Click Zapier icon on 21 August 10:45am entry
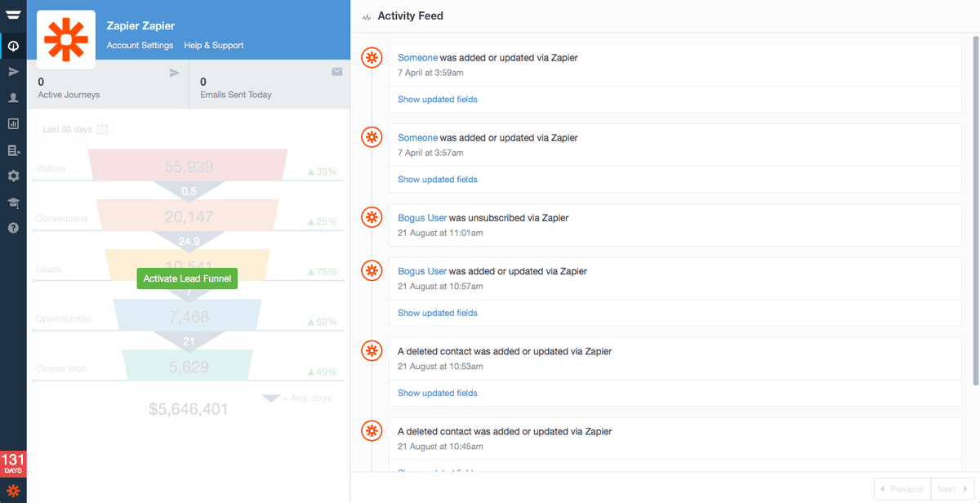Image resolution: width=980 pixels, height=503 pixels. [x=372, y=430]
